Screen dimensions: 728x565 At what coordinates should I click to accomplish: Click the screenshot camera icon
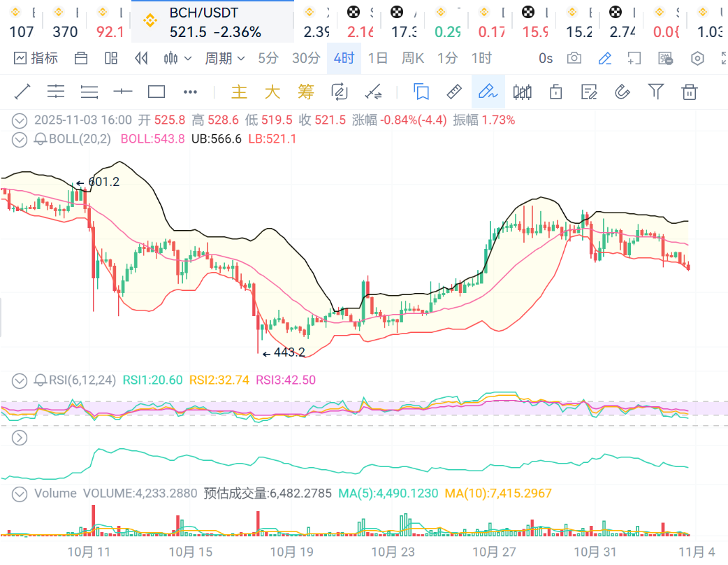574,58
